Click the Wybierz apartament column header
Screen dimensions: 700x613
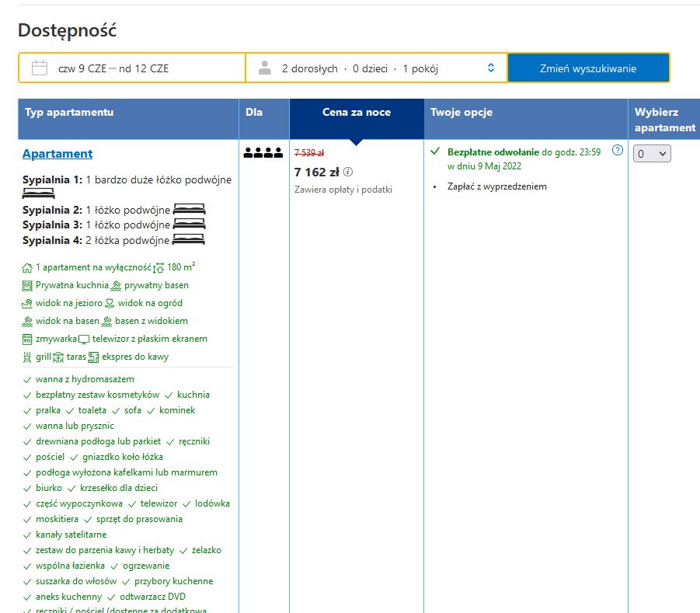(664, 119)
